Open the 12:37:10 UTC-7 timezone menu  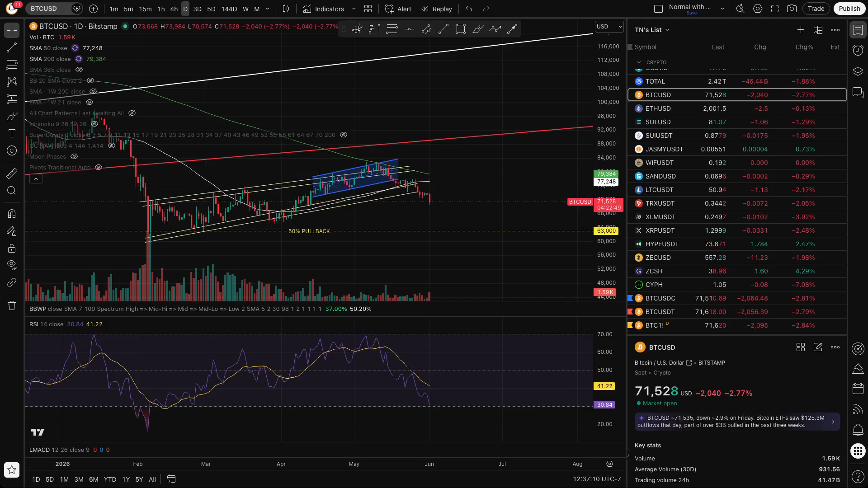point(597,479)
